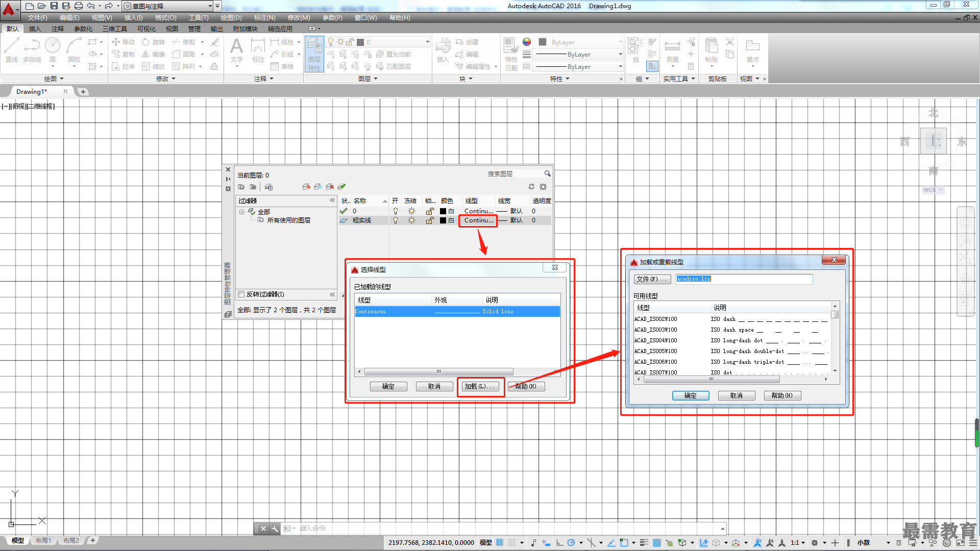The image size is (980, 551).
Task: Click 确定 in Select Linetype dialog
Action: [388, 386]
